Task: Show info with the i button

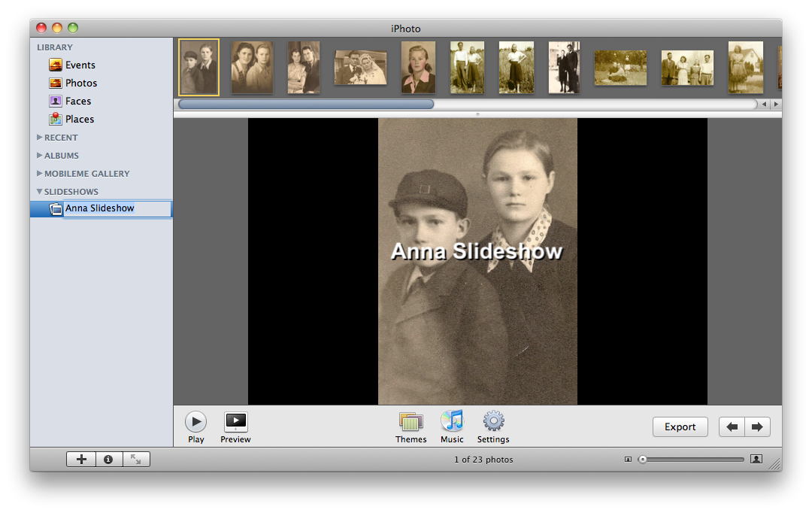Action: click(x=108, y=459)
